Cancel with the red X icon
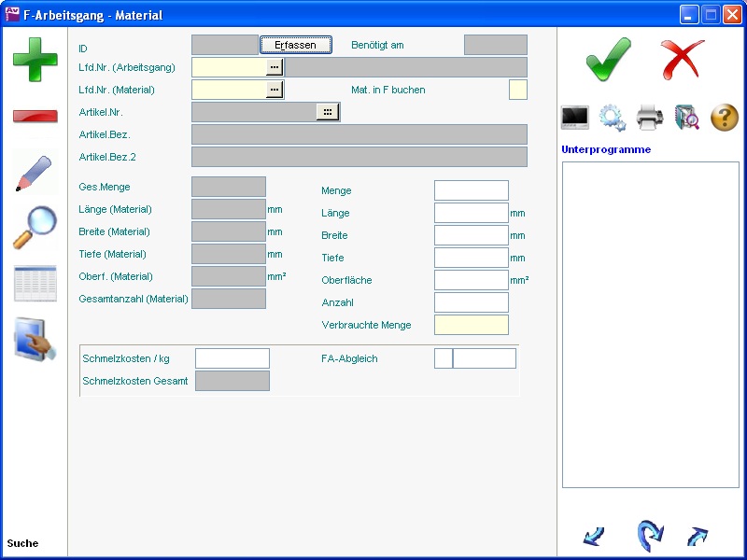747x560 pixels. pos(683,60)
